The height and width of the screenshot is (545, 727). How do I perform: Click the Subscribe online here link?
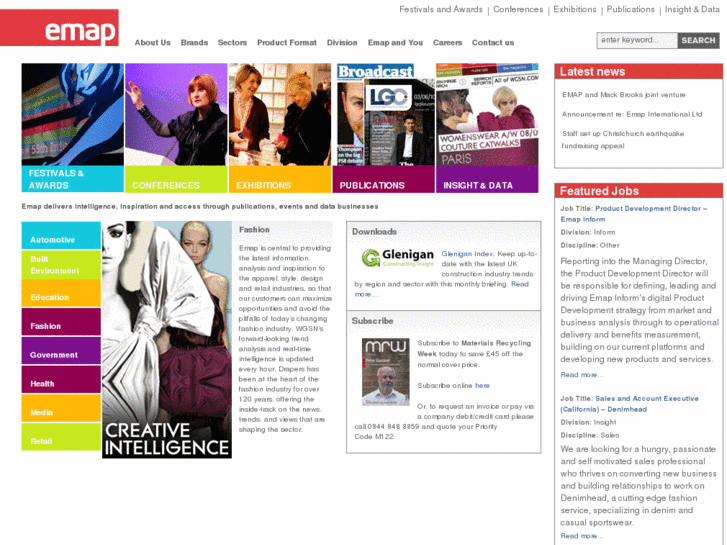[482, 385]
